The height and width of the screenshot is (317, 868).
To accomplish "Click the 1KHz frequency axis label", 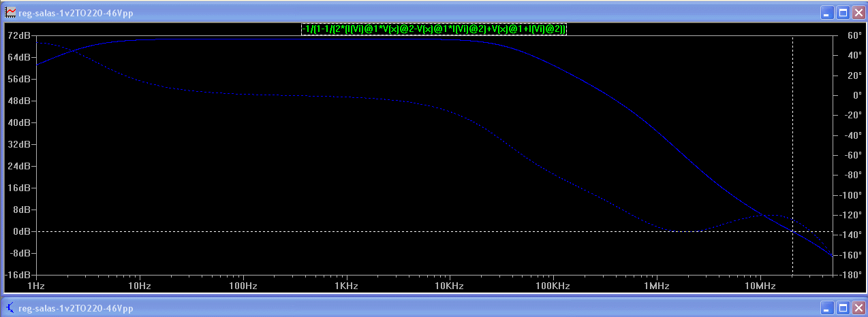I will (347, 286).
